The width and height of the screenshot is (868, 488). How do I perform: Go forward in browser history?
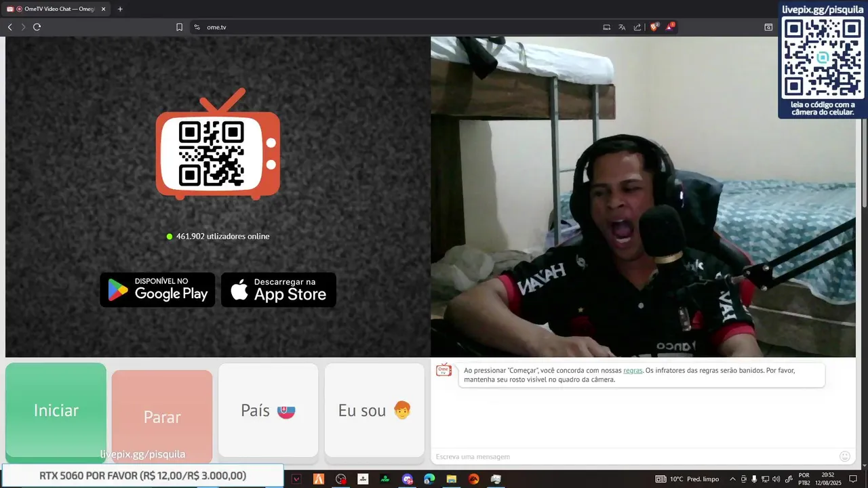coord(23,27)
